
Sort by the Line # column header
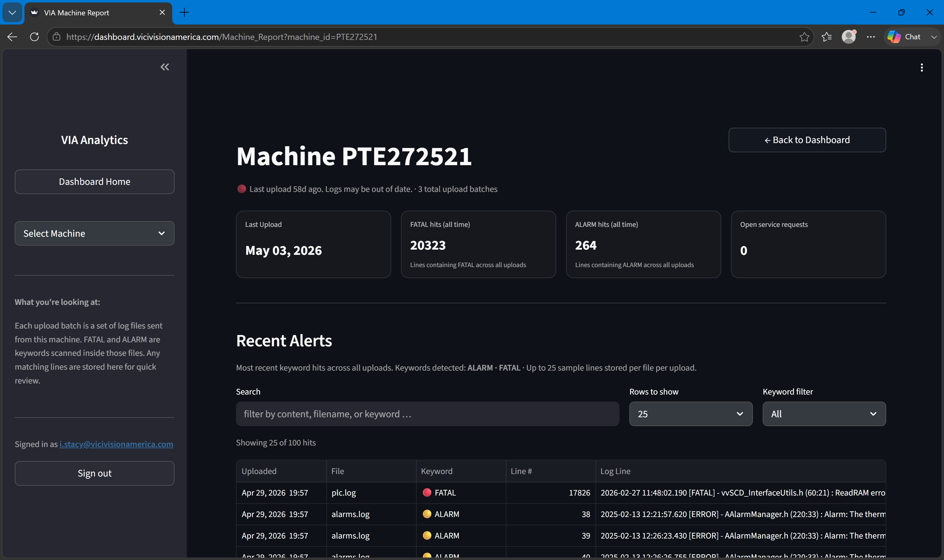(x=551, y=471)
